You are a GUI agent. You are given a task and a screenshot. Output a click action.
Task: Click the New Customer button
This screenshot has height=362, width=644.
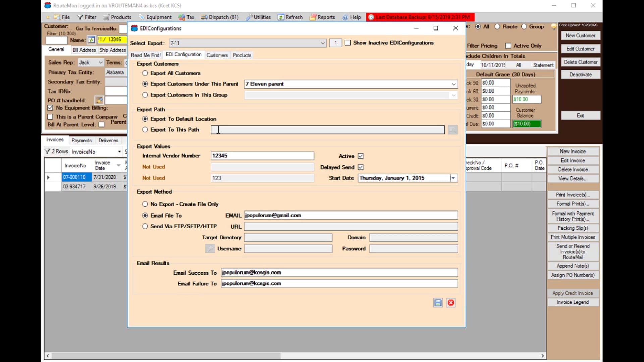point(580,35)
